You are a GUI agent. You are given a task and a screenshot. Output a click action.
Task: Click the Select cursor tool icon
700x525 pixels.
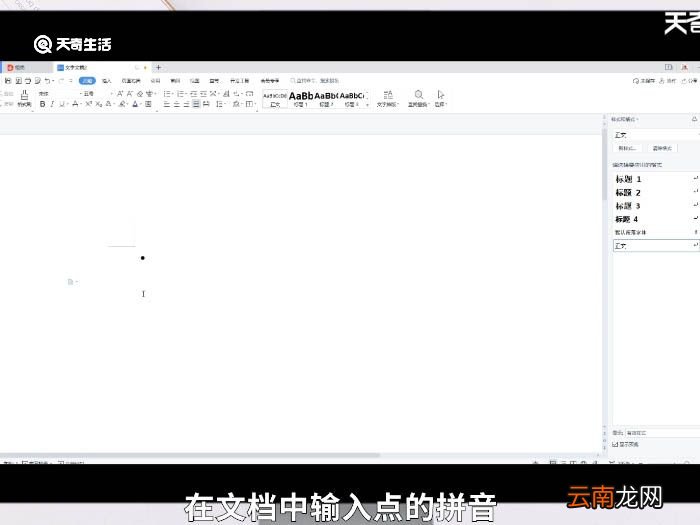pyautogui.click(x=440, y=95)
